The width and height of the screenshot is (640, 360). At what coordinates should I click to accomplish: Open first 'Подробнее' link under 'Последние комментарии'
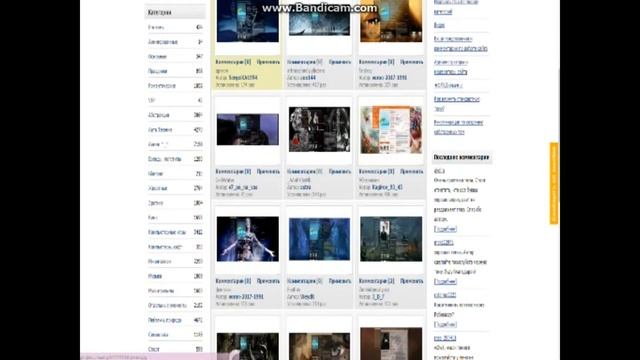click(445, 229)
